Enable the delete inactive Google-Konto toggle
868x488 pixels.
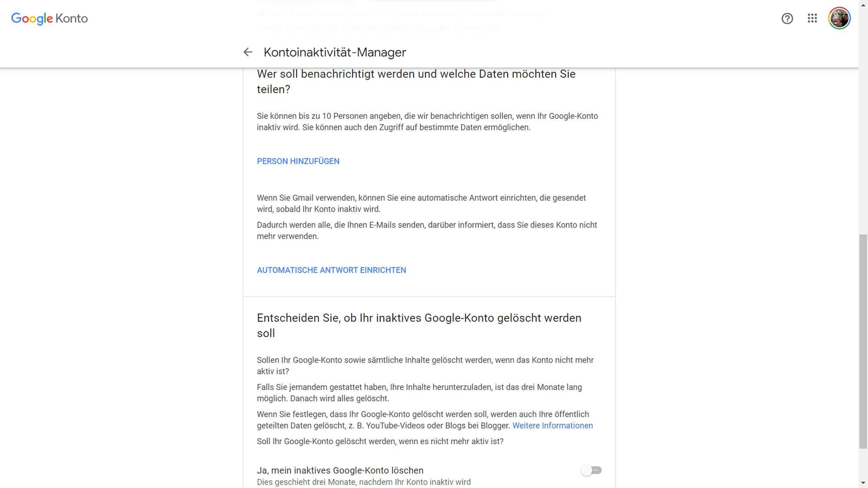pyautogui.click(x=592, y=470)
